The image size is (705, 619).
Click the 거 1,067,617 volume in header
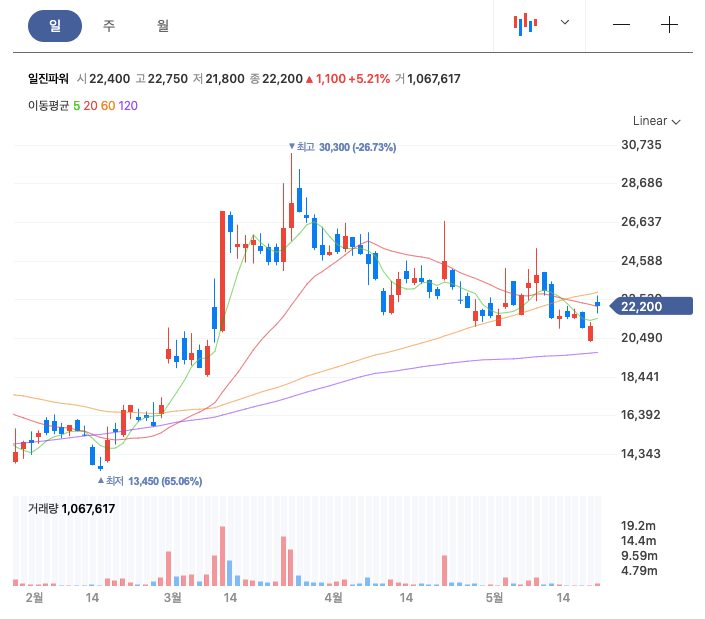[428, 79]
